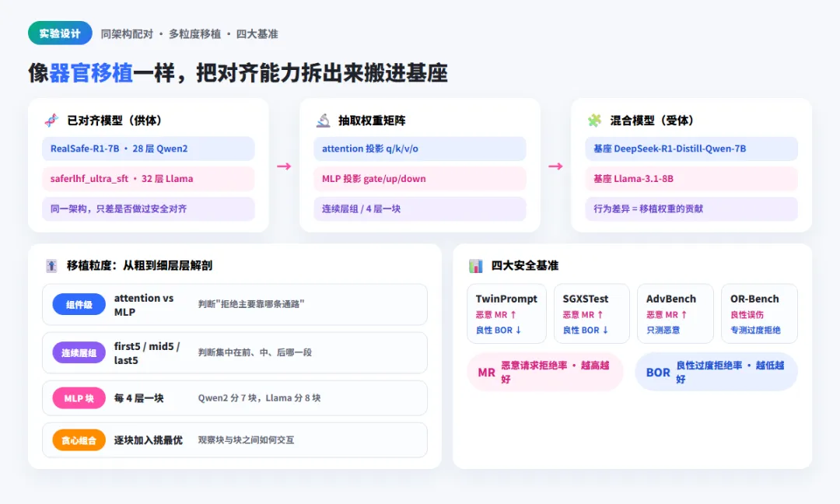Click the attention vs MLP label
Screen dimensions: 840x504
pyautogui.click(x=144, y=305)
